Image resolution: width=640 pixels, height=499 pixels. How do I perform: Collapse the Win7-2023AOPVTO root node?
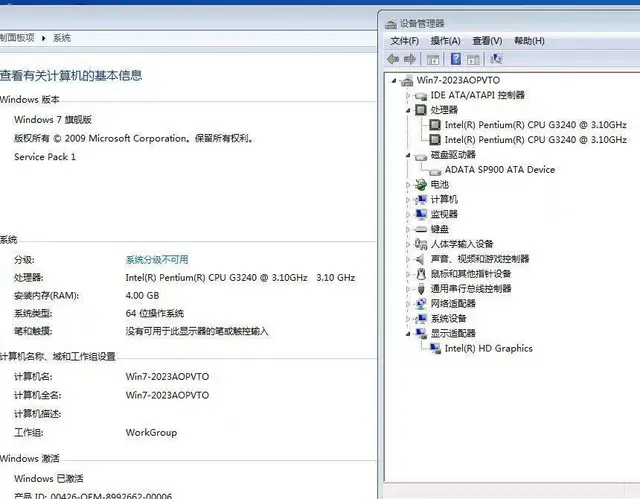pyautogui.click(x=394, y=81)
